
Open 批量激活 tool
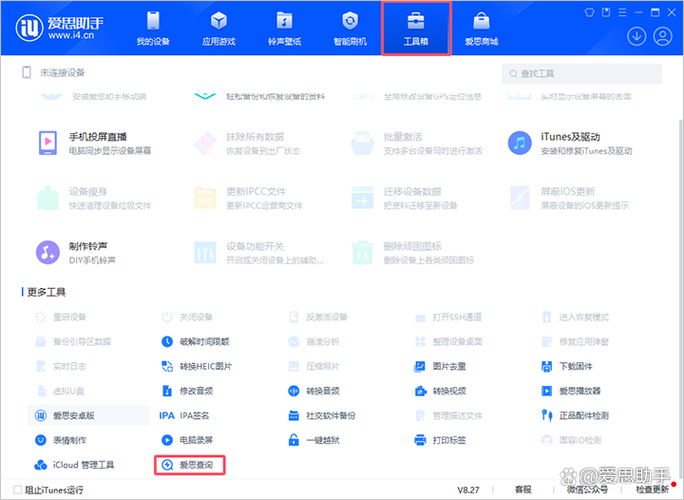[x=417, y=144]
